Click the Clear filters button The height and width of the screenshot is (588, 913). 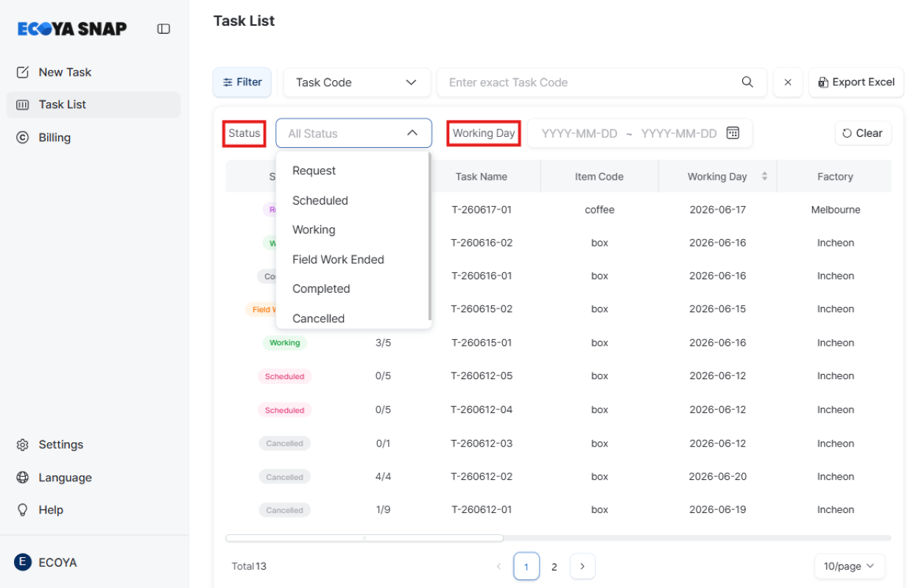pos(863,133)
